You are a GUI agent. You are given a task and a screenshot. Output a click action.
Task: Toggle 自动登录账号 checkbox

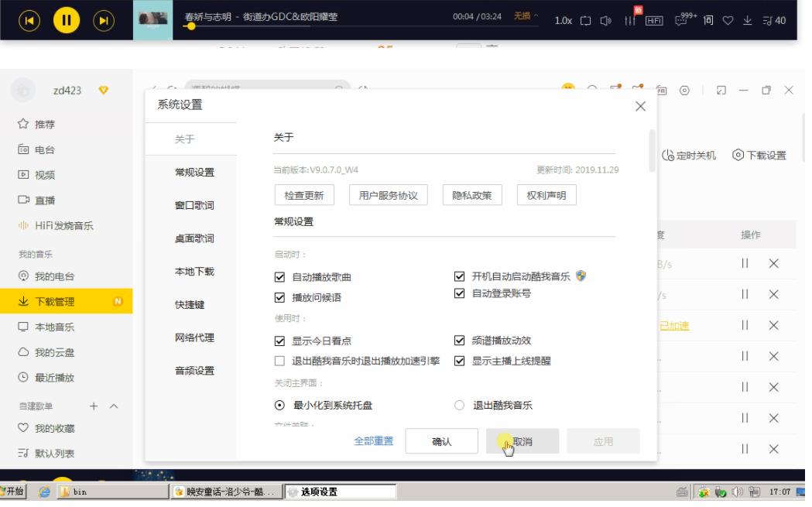coord(459,293)
